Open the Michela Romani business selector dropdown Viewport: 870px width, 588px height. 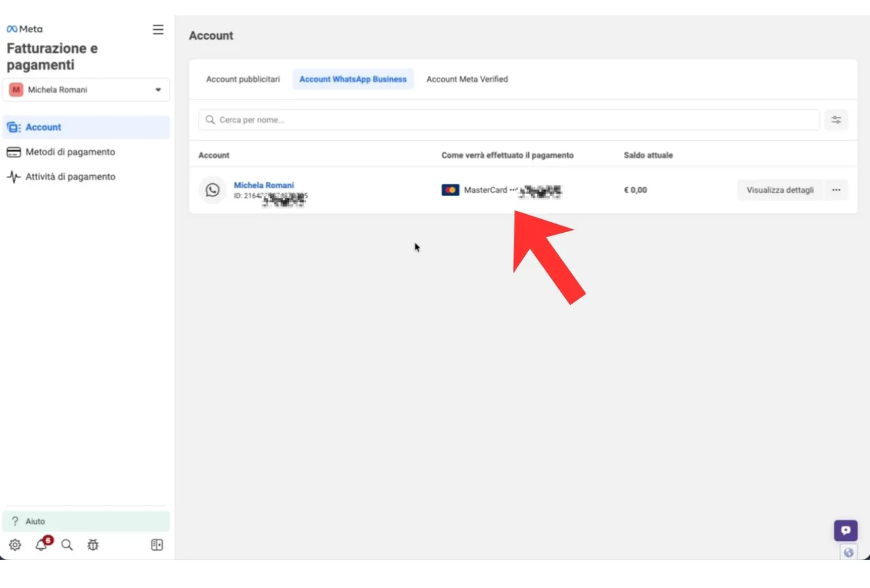point(86,89)
